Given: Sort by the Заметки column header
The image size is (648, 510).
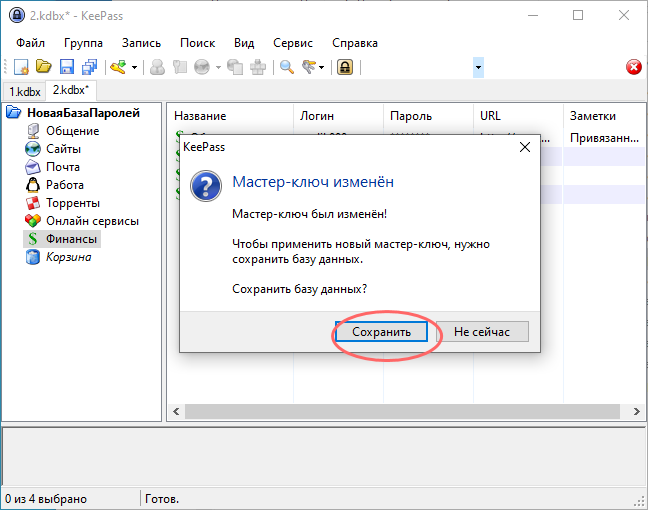Looking at the screenshot, I should point(605,116).
